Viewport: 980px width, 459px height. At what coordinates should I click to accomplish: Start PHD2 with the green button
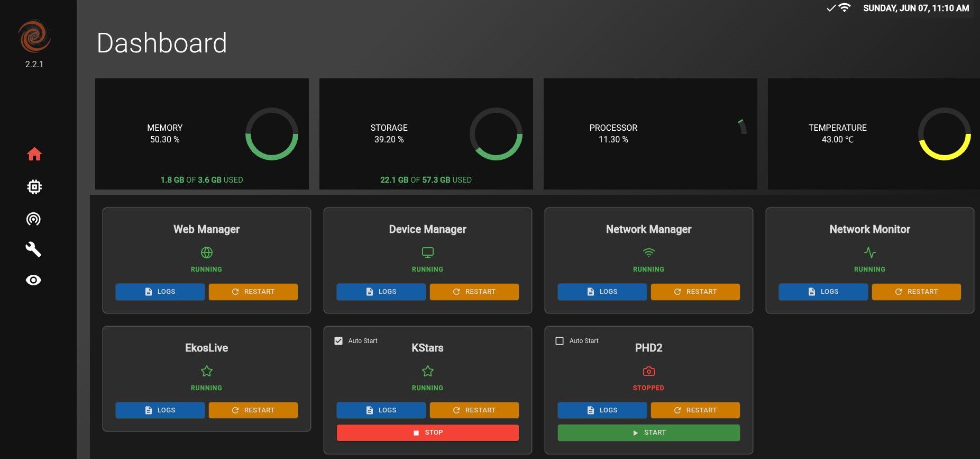coord(649,433)
